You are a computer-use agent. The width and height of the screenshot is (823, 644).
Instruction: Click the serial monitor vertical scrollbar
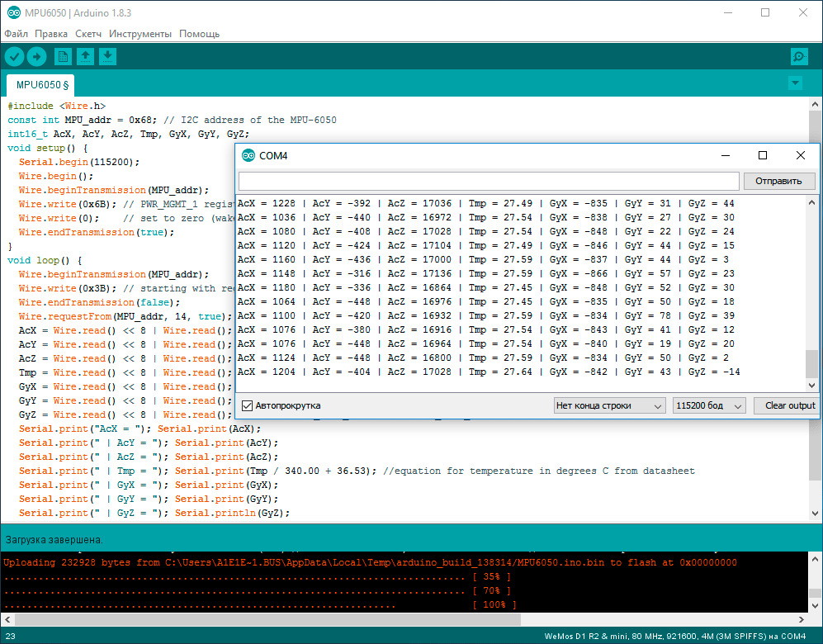coord(811,363)
